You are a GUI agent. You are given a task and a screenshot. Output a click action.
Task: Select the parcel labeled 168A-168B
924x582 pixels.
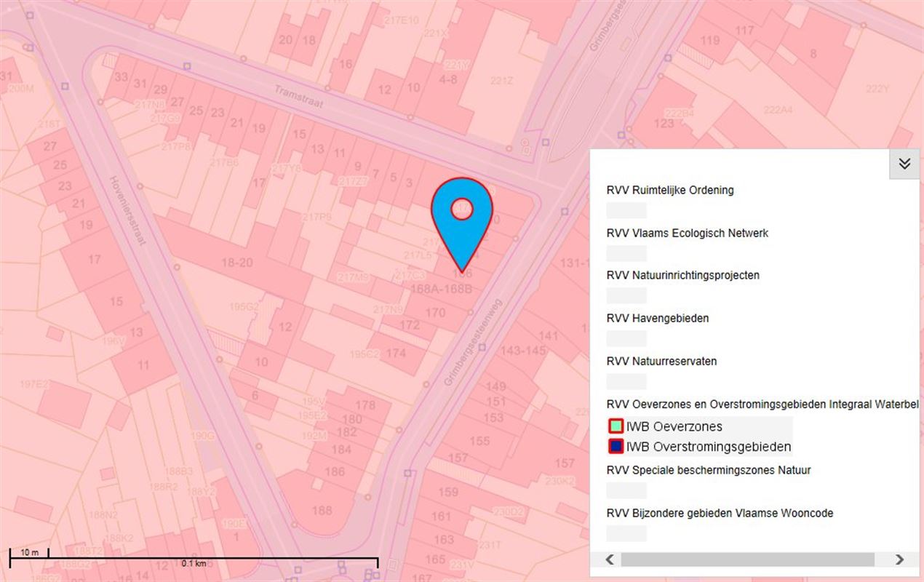coord(442,289)
